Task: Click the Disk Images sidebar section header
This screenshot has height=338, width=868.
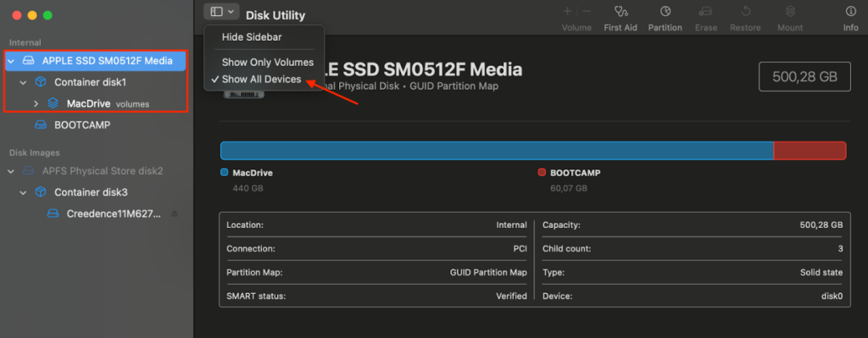Action: point(34,152)
